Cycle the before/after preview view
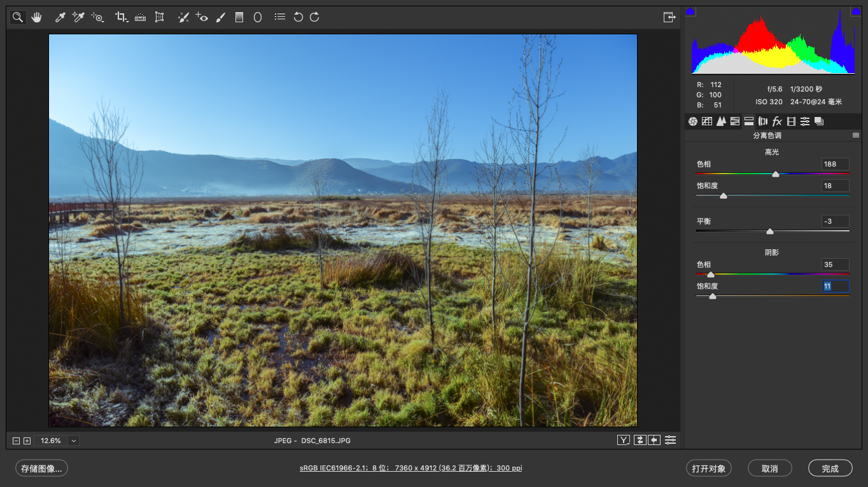The image size is (868, 487). click(x=624, y=440)
